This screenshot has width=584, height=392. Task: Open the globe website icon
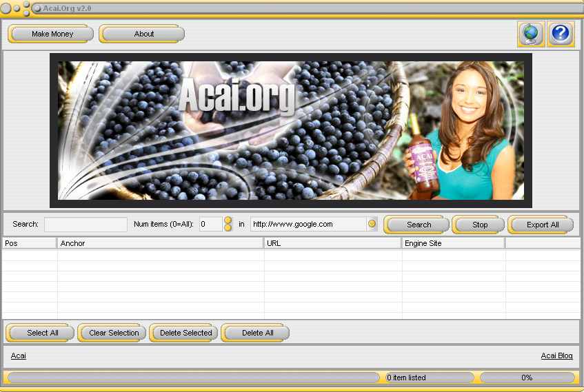click(x=531, y=34)
